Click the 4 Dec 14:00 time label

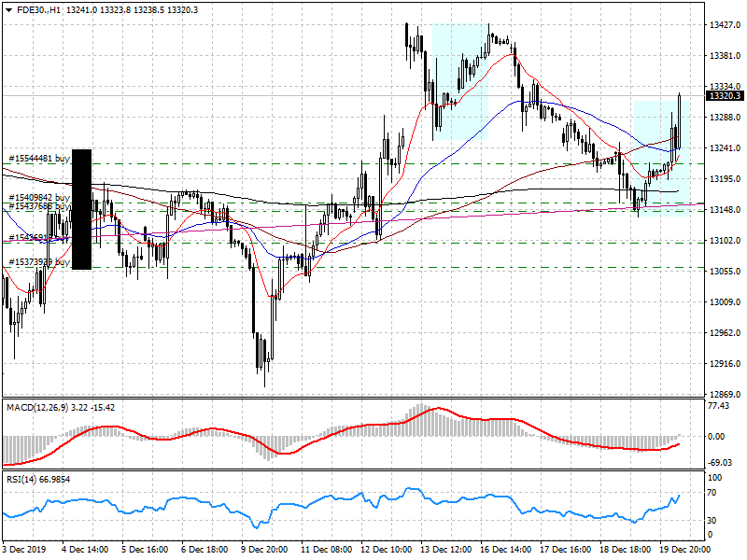point(85,550)
